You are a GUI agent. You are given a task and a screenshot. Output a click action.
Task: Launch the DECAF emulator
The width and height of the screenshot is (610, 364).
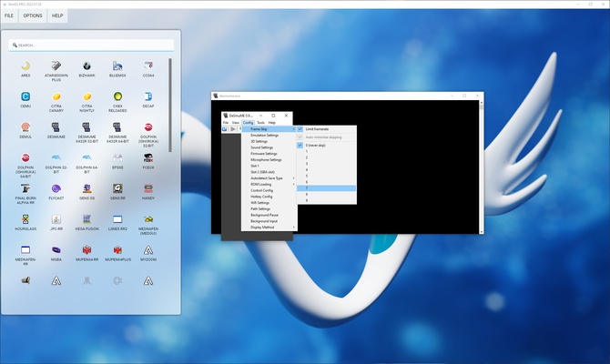pyautogui.click(x=148, y=96)
